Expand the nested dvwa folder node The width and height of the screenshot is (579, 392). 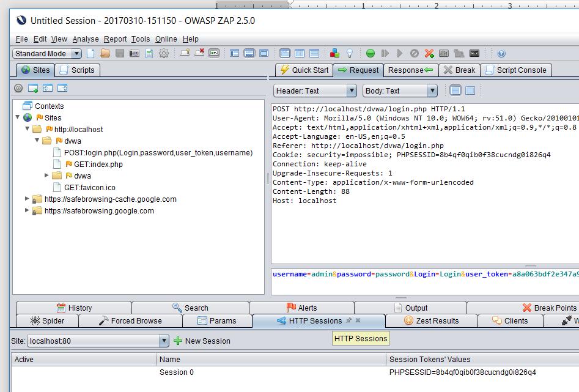[46, 175]
